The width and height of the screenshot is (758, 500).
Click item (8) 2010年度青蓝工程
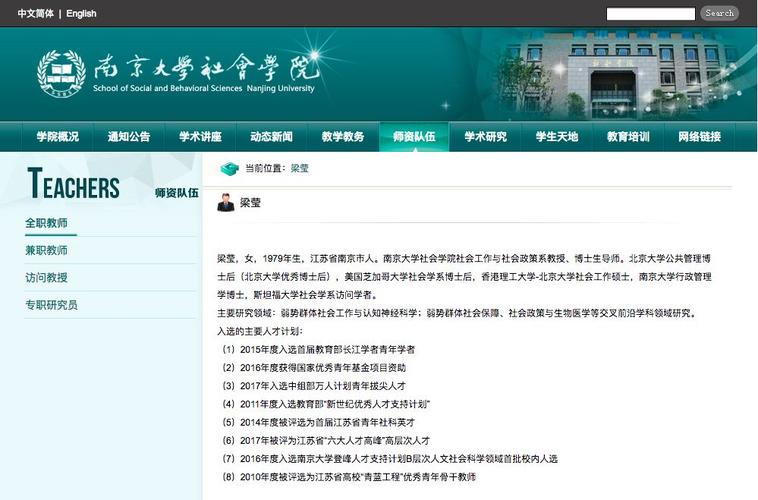click(x=349, y=477)
